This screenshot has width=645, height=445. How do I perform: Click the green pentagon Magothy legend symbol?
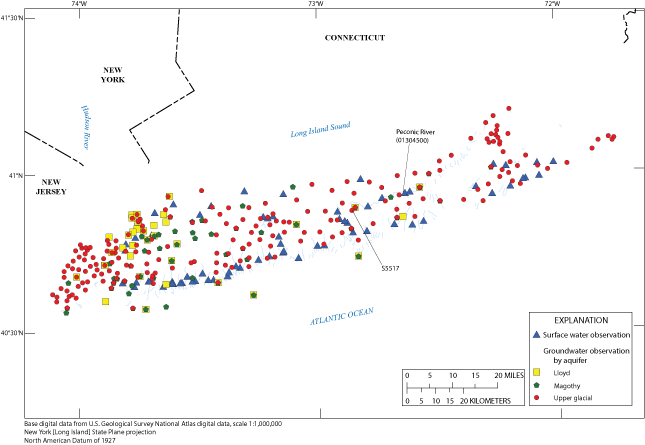coord(536,384)
